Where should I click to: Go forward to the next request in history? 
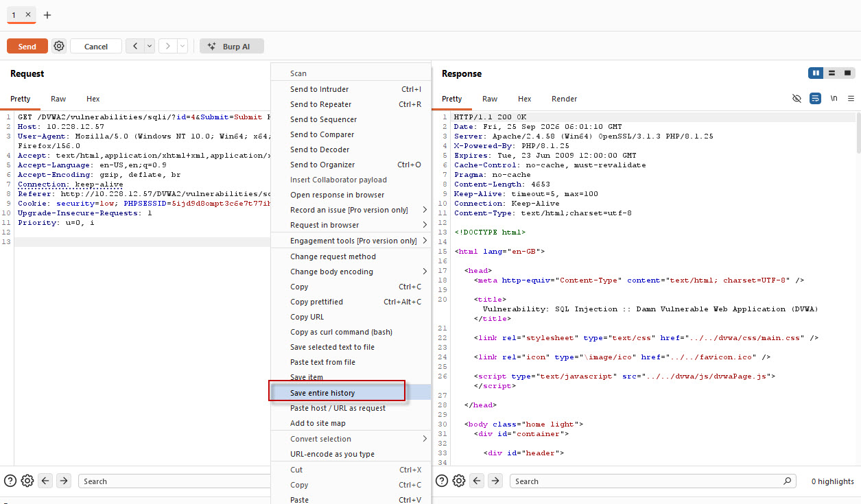click(x=169, y=46)
